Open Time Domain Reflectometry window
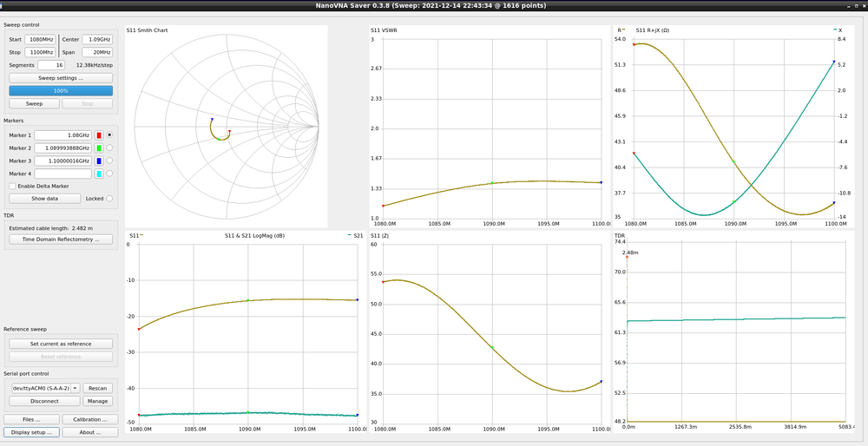This screenshot has height=446, width=868. coord(61,239)
